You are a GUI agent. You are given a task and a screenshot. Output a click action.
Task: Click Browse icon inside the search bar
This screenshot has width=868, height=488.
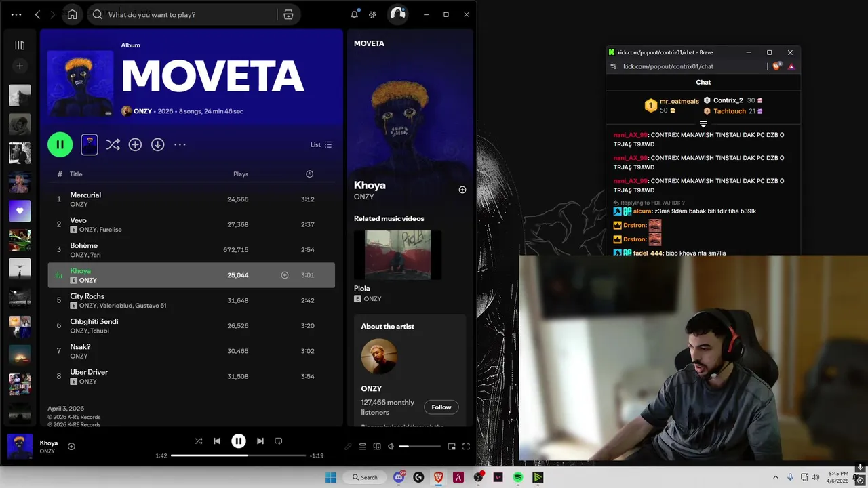click(x=288, y=14)
